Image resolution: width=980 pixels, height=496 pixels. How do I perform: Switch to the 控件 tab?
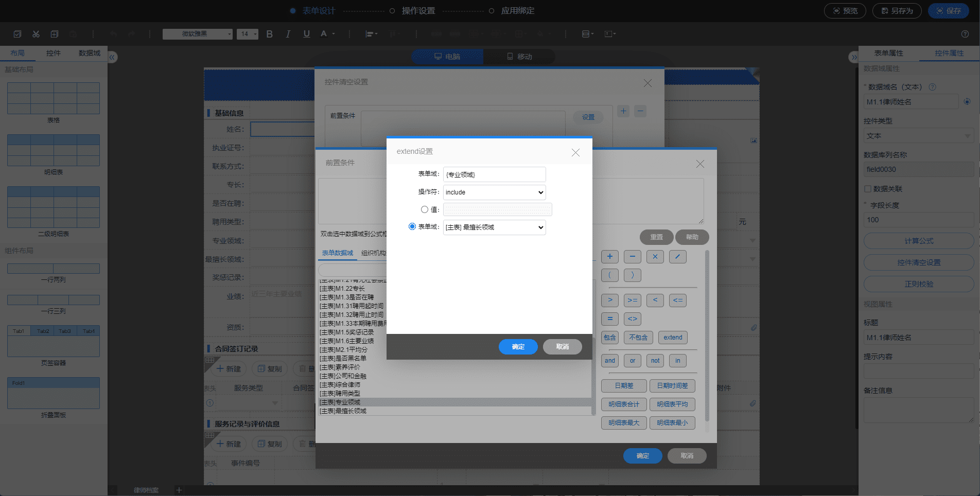tap(54, 53)
